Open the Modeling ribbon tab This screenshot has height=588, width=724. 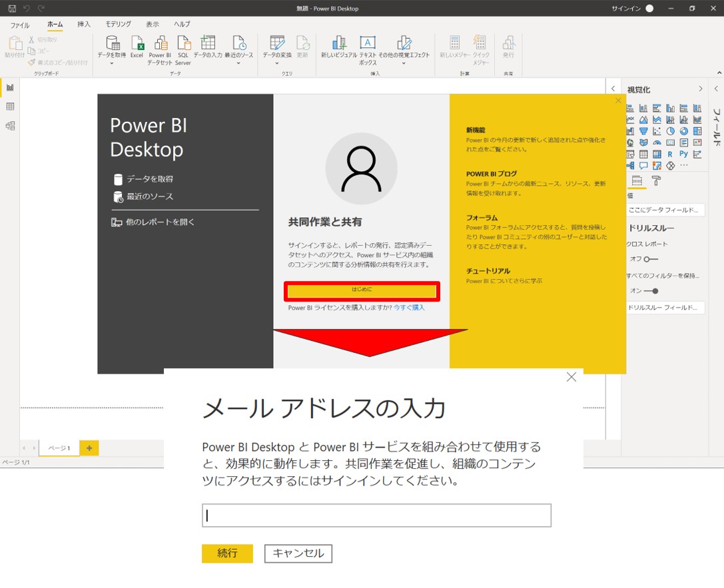click(118, 25)
